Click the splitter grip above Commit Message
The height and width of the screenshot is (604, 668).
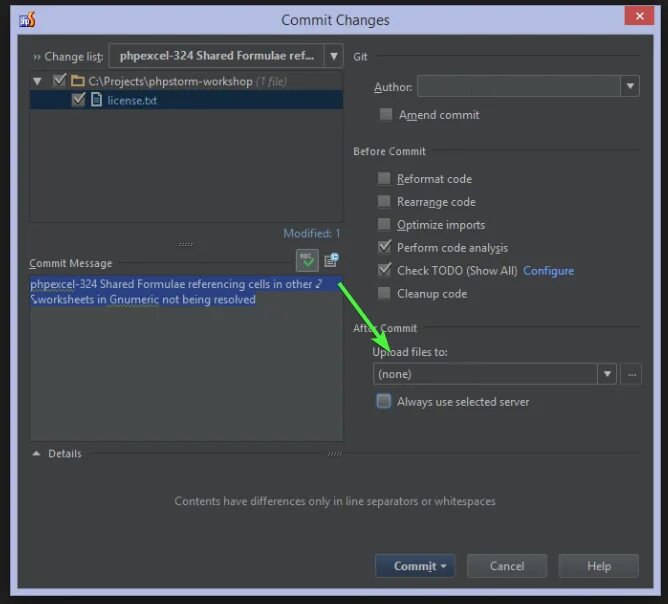click(x=186, y=244)
